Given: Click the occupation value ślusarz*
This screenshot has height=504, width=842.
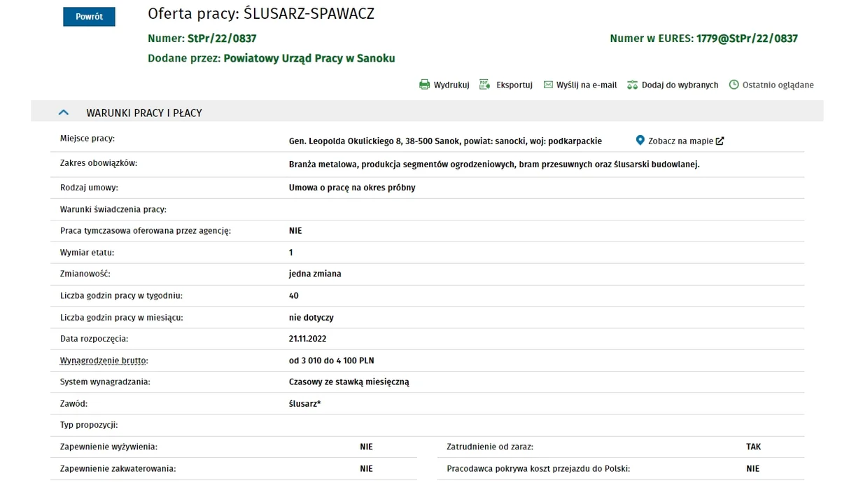Looking at the screenshot, I should [x=305, y=404].
